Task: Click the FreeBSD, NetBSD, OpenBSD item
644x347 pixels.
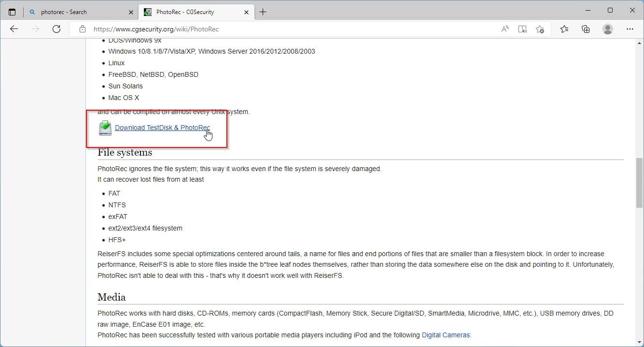Action: [153, 74]
